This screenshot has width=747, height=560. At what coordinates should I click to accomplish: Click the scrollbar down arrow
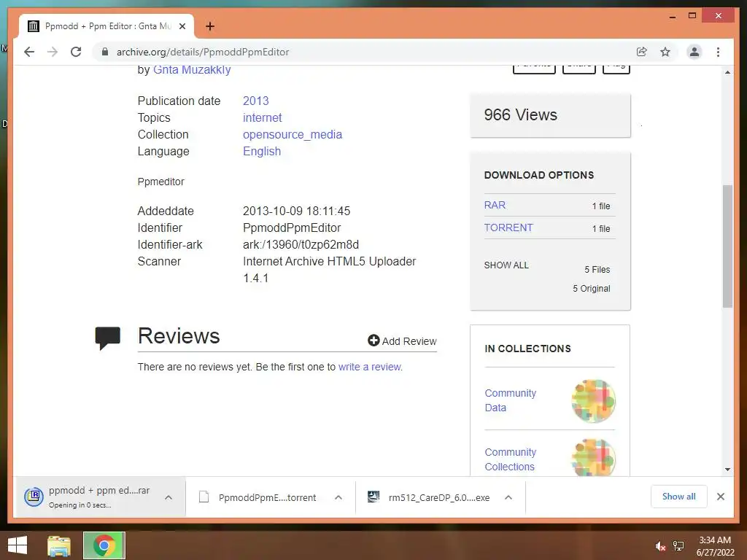(727, 469)
